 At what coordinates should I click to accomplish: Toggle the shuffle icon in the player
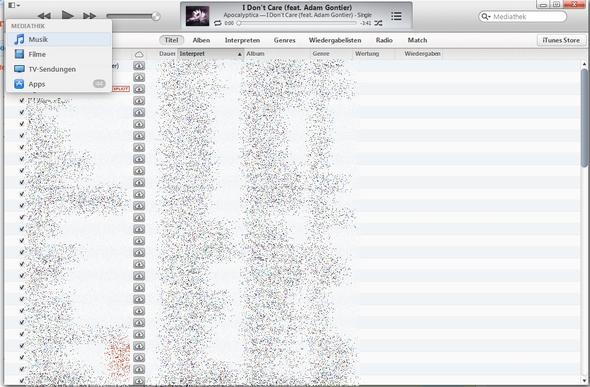coord(378,23)
